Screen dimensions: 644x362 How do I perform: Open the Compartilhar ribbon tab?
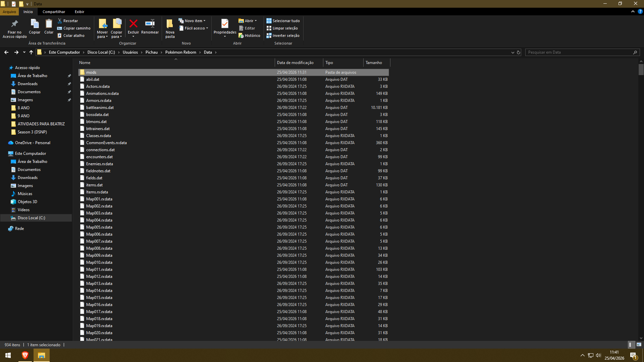tap(54, 12)
